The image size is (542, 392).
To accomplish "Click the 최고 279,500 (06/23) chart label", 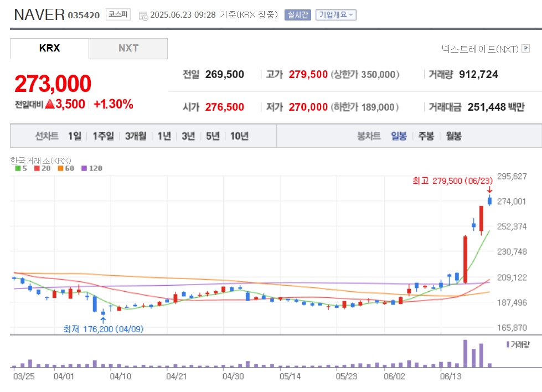I will click(x=452, y=181).
